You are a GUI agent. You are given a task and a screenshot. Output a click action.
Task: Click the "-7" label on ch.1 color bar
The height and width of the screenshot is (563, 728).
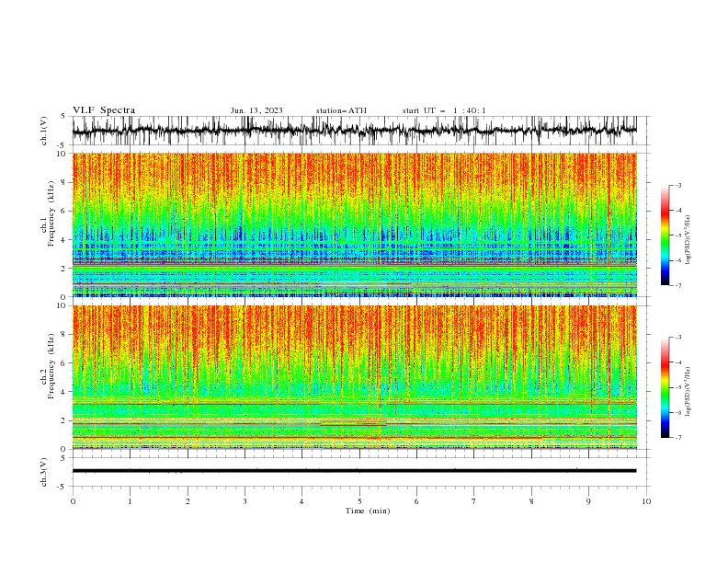coord(677,285)
